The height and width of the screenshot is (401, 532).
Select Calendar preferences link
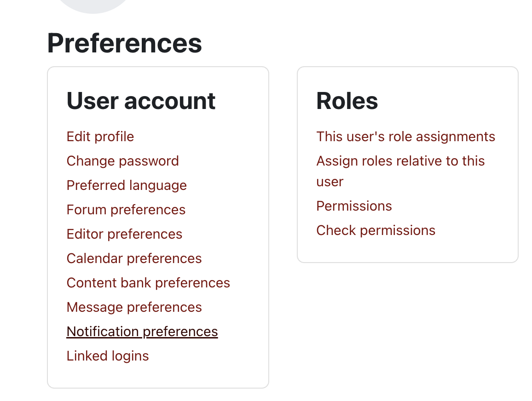coord(134,258)
